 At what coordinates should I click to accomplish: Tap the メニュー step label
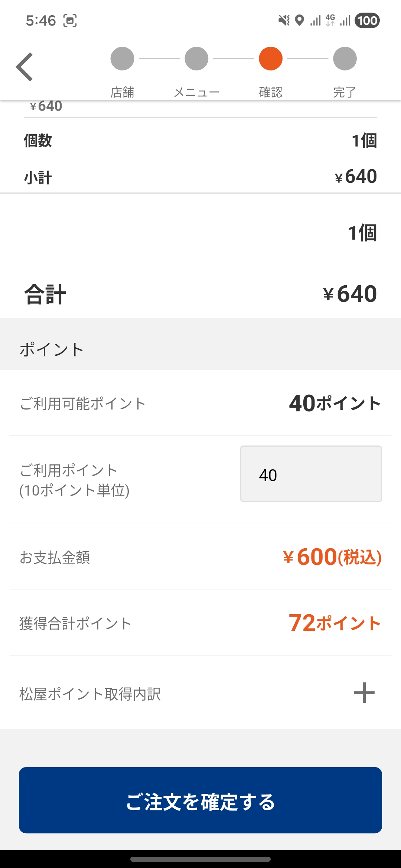click(x=196, y=92)
